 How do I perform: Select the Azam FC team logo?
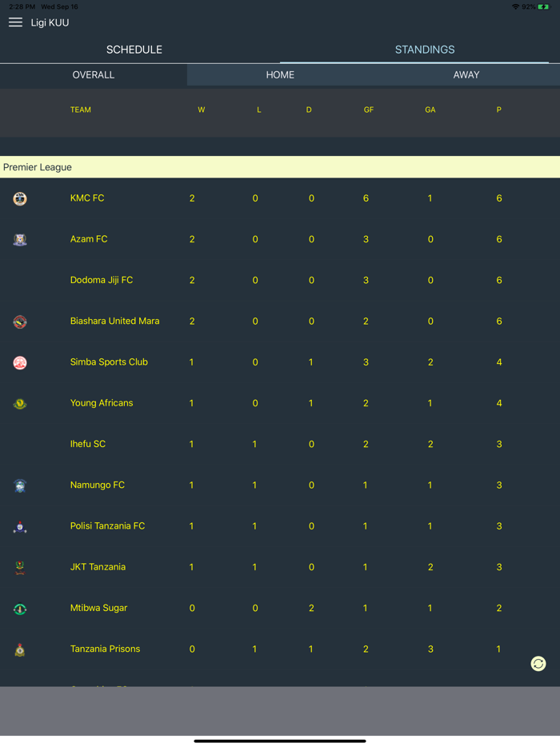click(20, 238)
